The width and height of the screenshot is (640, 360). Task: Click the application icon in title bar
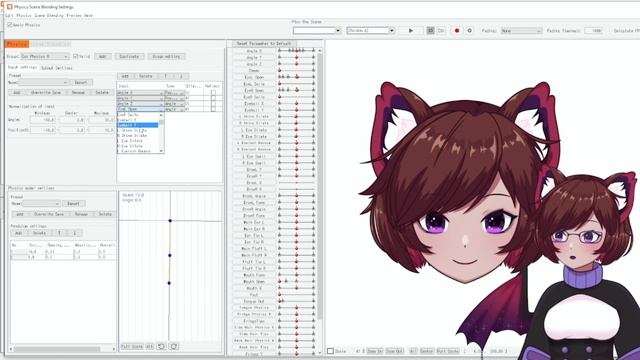(x=9, y=7)
